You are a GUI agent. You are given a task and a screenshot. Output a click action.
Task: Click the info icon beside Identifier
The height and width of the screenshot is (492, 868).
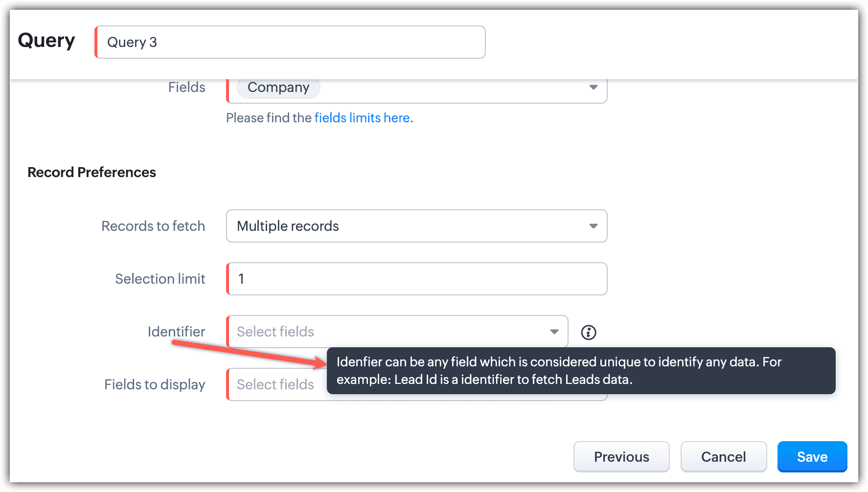[x=588, y=333]
